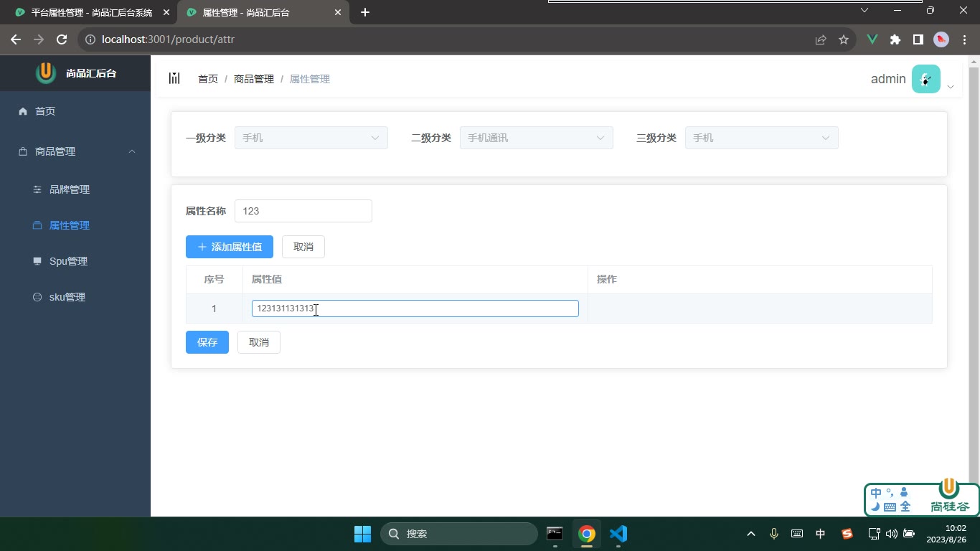Click 取消 next to 添加属性值
Screen dimensions: 980x551
point(303,247)
